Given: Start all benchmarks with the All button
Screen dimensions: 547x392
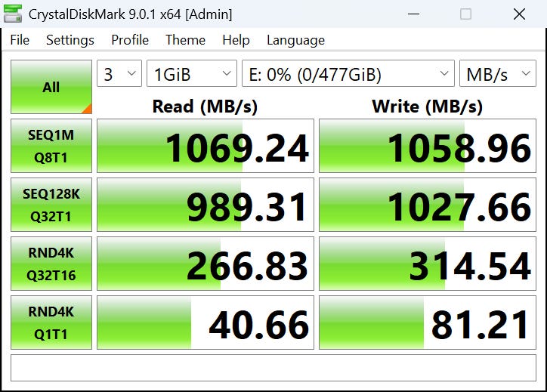Looking at the screenshot, I should tap(51, 87).
